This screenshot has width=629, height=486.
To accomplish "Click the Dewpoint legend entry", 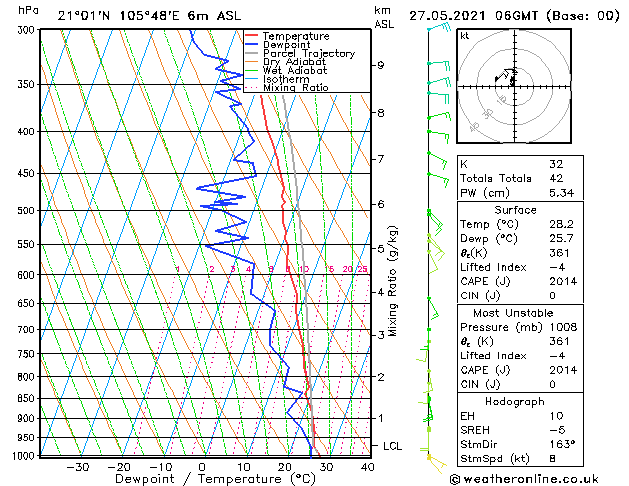I will [x=278, y=45].
